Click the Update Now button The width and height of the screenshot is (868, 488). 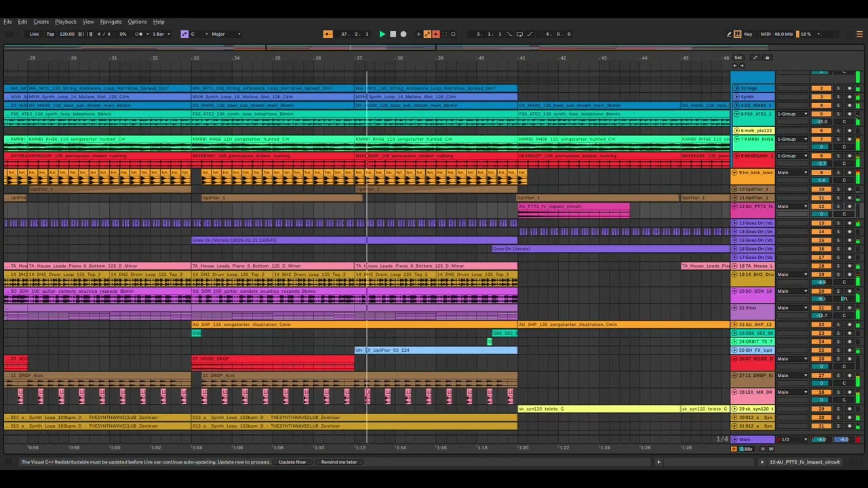point(292,462)
